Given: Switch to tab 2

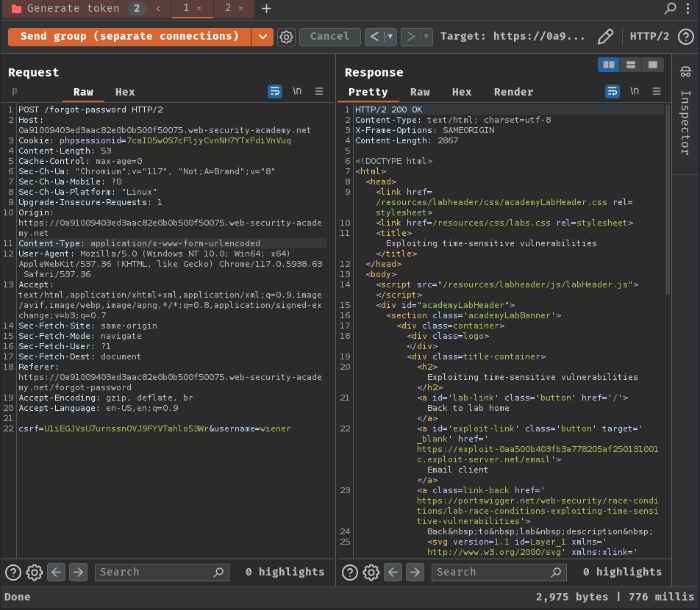Looking at the screenshot, I should [x=228, y=8].
